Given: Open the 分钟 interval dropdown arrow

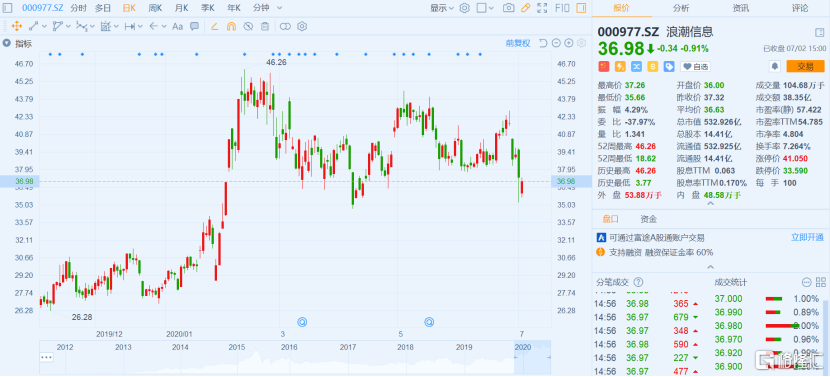Looking at the screenshot, I should point(279,8).
